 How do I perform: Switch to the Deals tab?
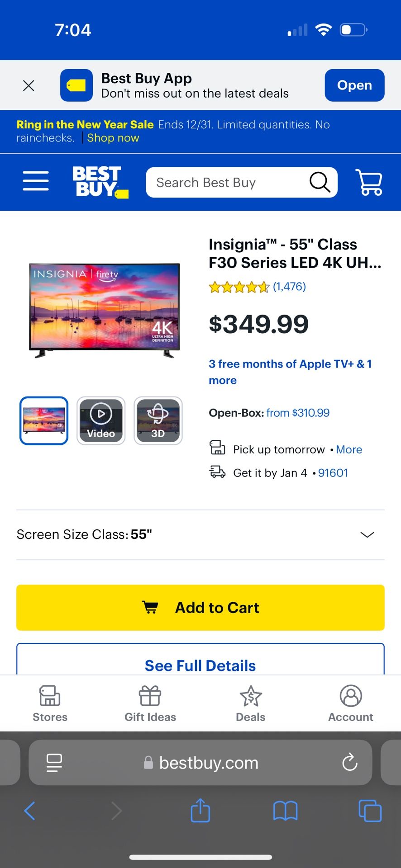250,703
